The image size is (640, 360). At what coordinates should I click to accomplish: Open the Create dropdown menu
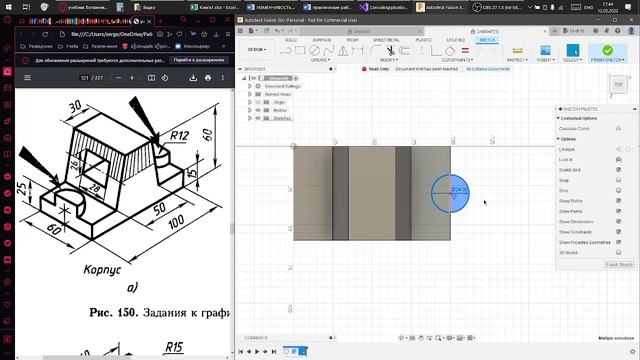coord(320,60)
